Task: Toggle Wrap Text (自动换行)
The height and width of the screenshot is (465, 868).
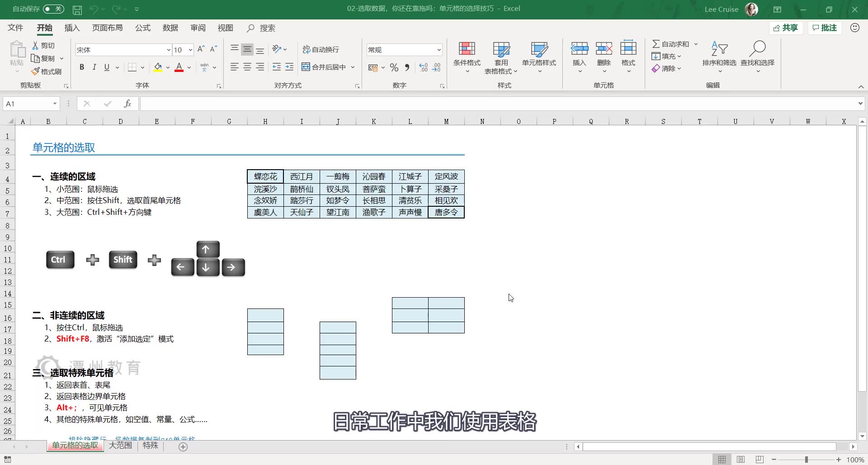Action: (321, 49)
